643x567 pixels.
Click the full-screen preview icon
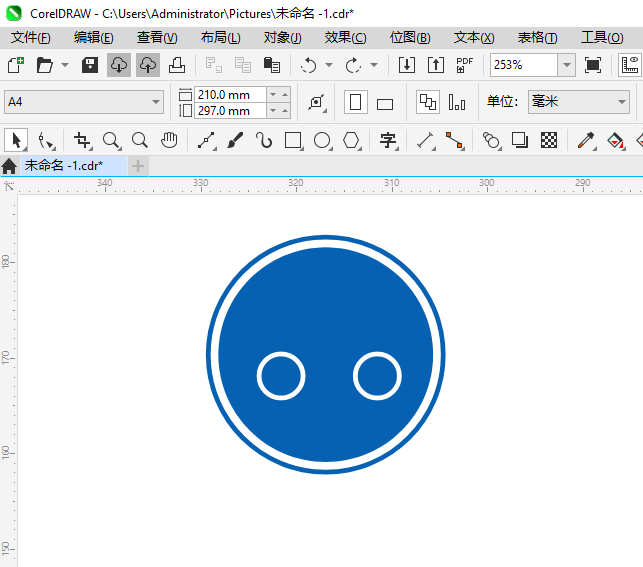[x=593, y=65]
